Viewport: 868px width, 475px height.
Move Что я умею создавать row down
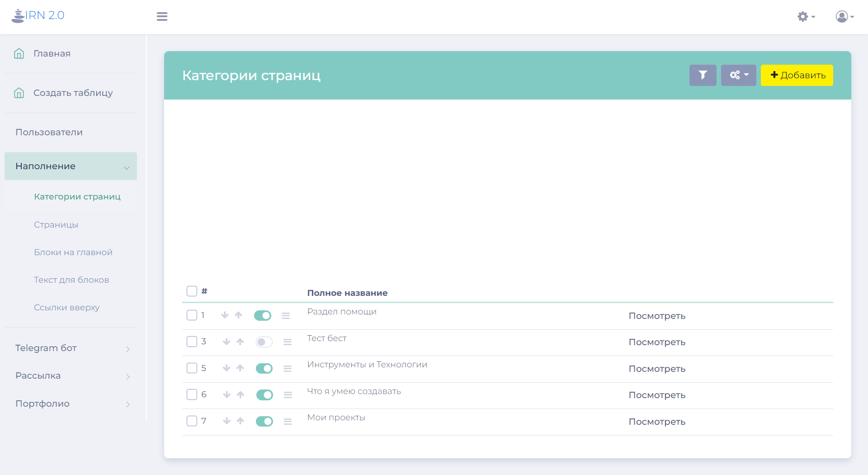[x=227, y=394]
